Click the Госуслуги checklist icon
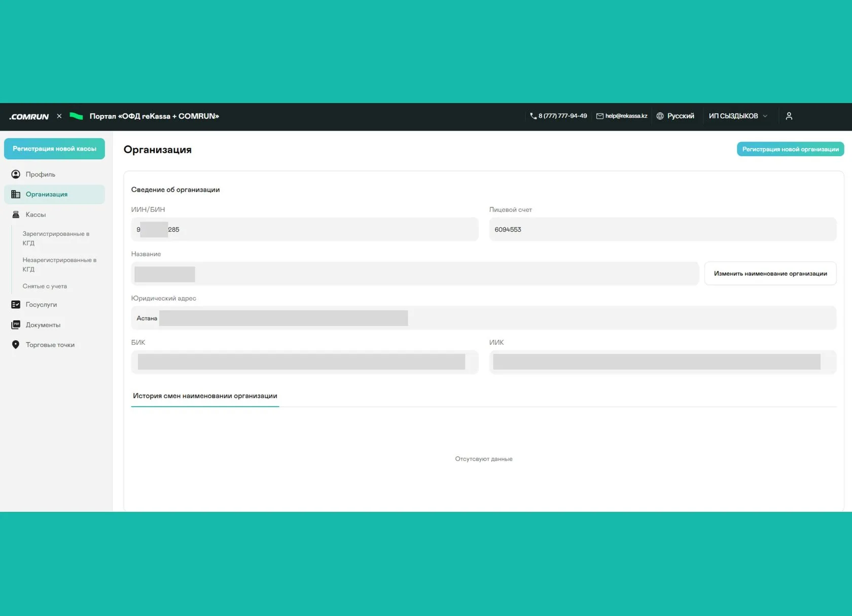This screenshot has height=616, width=852. click(16, 305)
